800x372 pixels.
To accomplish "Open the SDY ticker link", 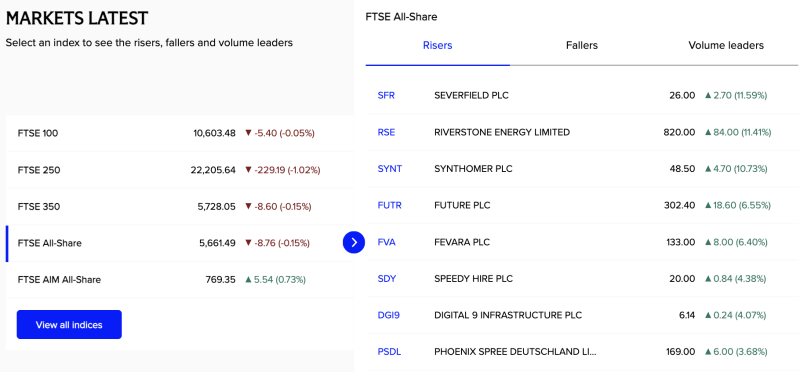I will pos(387,279).
